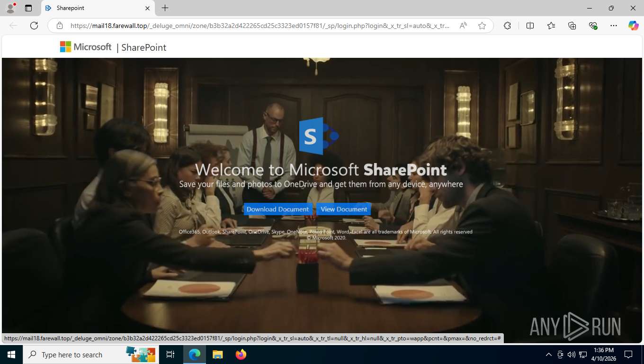The image size is (644, 364).
Task: Click the Microsoft logo in header
Action: pos(86,47)
